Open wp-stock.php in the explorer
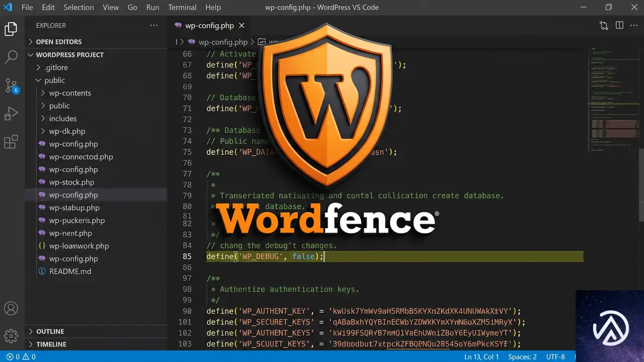The height and width of the screenshot is (362, 644). [x=96, y=183]
